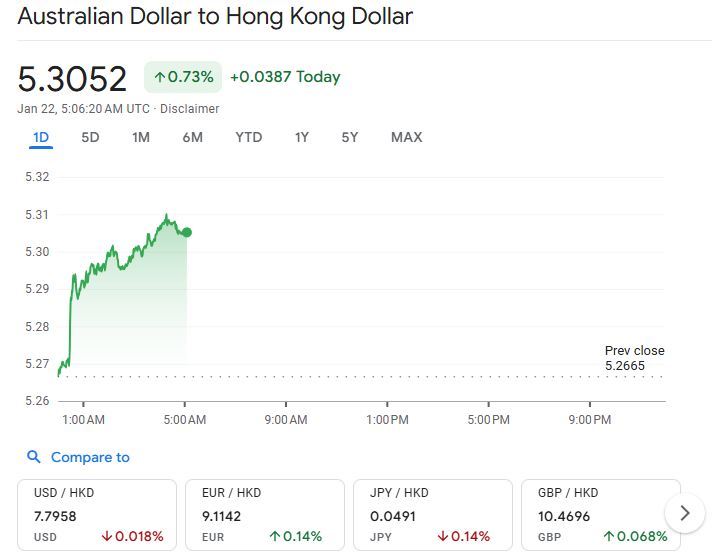Open the EUR / HKD comparison card

(265, 514)
